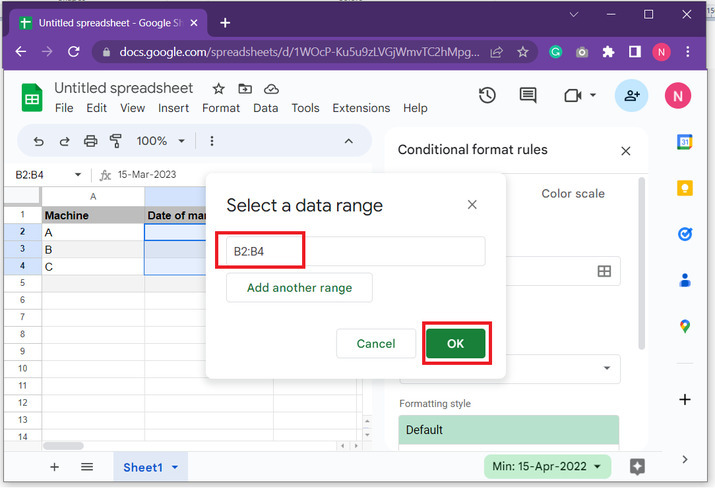The width and height of the screenshot is (715, 492).
Task: Open the Help menu
Action: (x=415, y=108)
